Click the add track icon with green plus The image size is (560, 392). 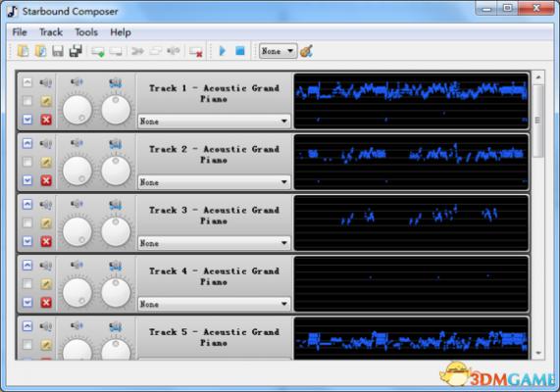pyautogui.click(x=97, y=51)
